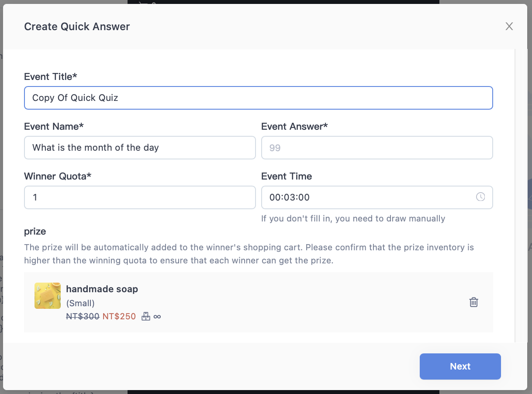Viewport: 532px width, 394px height.
Task: Edit the Event Title field
Action: [x=258, y=97]
